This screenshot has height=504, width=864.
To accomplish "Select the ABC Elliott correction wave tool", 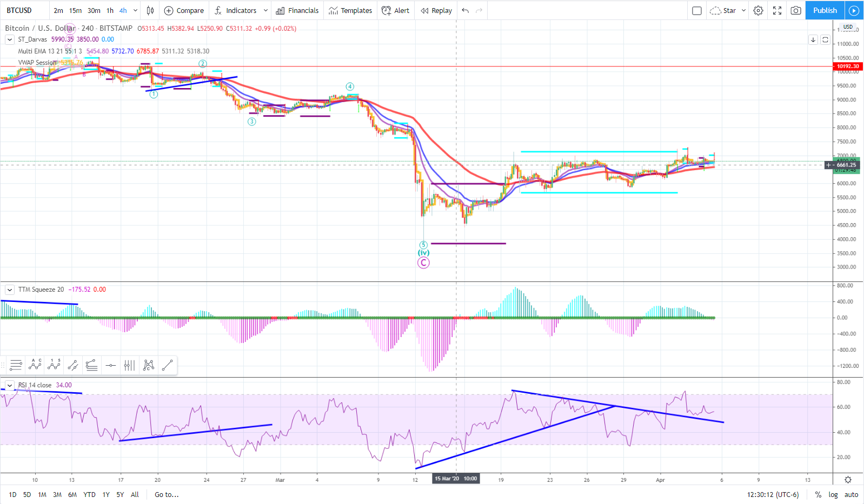I will (35, 366).
